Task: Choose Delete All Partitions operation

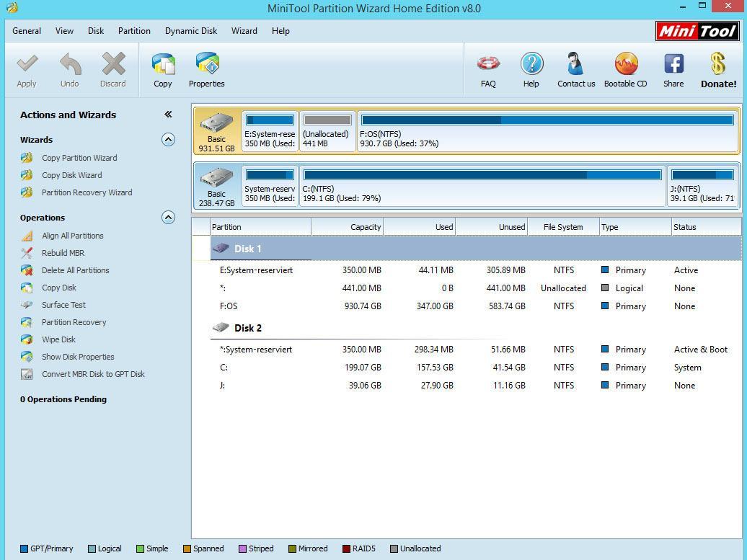Action: point(75,270)
